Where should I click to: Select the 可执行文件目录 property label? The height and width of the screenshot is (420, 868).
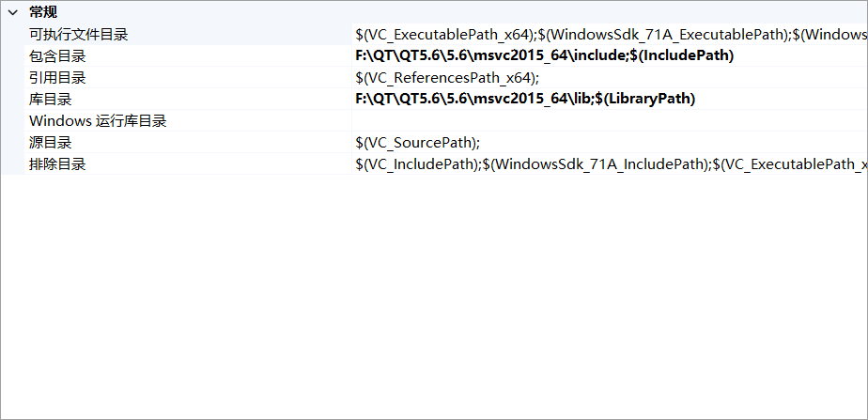pos(79,35)
